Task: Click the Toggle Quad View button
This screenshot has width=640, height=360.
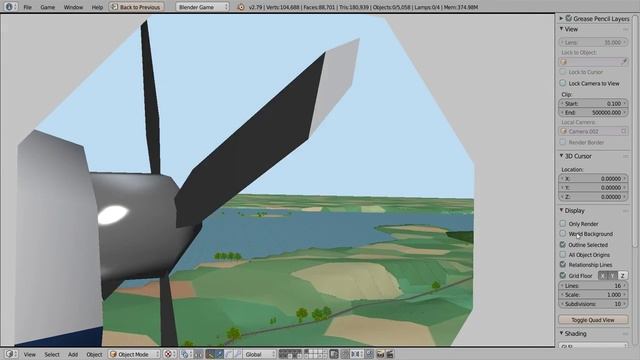Action: 593,320
